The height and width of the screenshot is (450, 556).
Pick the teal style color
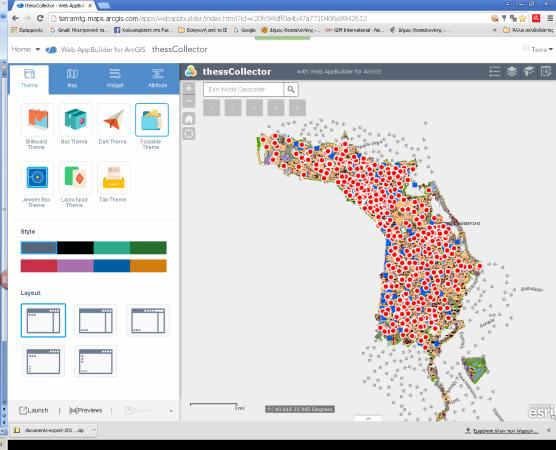tap(112, 248)
